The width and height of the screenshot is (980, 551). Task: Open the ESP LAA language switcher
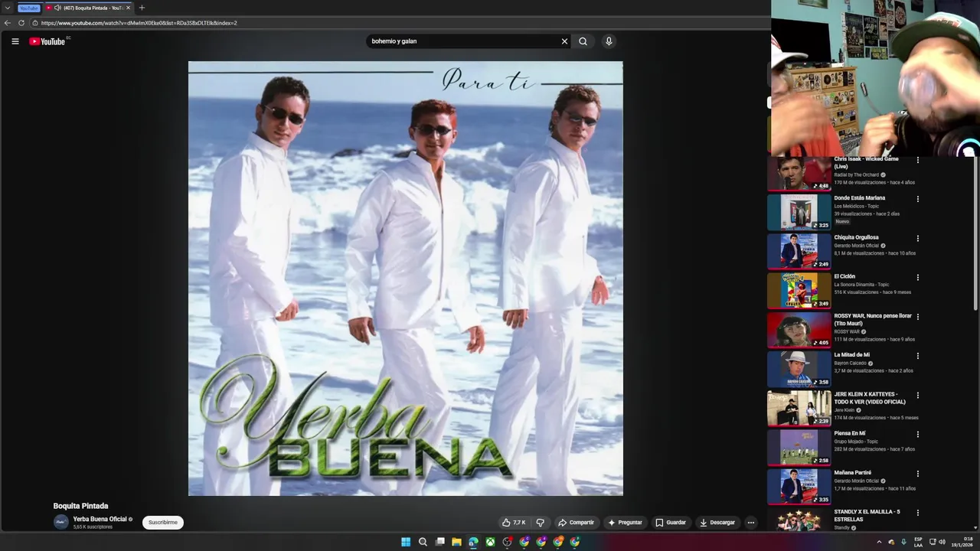918,542
